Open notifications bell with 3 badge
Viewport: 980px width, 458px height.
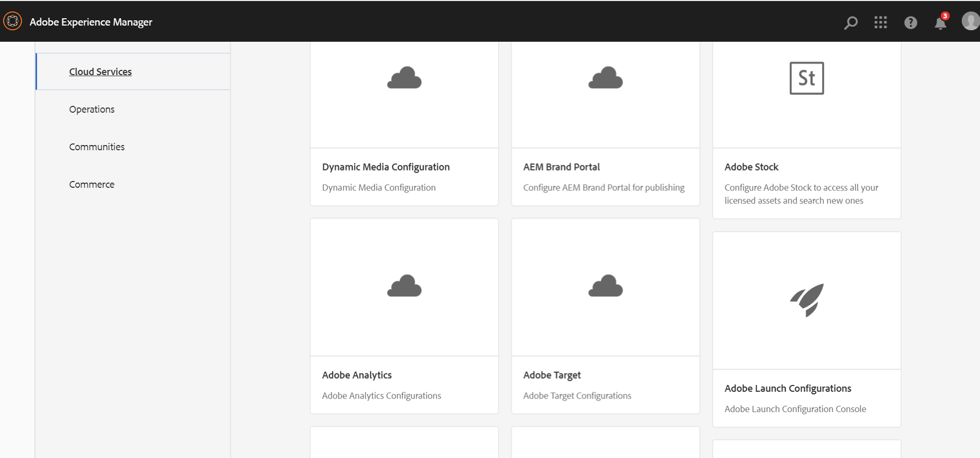941,22
